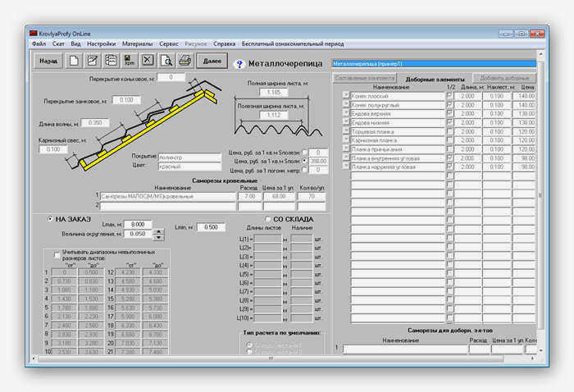Viewport: 574px width, 392px height.
Task: Click the Покрытие text field
Action: [190, 157]
